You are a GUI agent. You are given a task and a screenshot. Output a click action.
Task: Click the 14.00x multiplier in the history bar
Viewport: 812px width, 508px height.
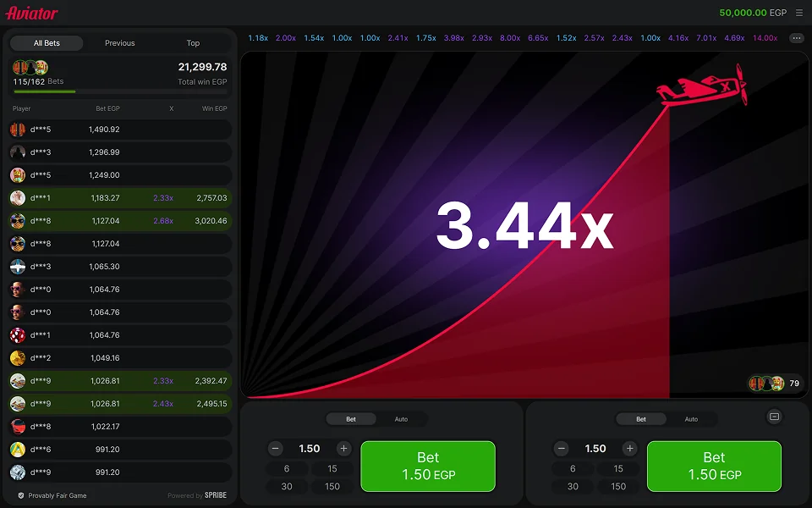coord(765,38)
